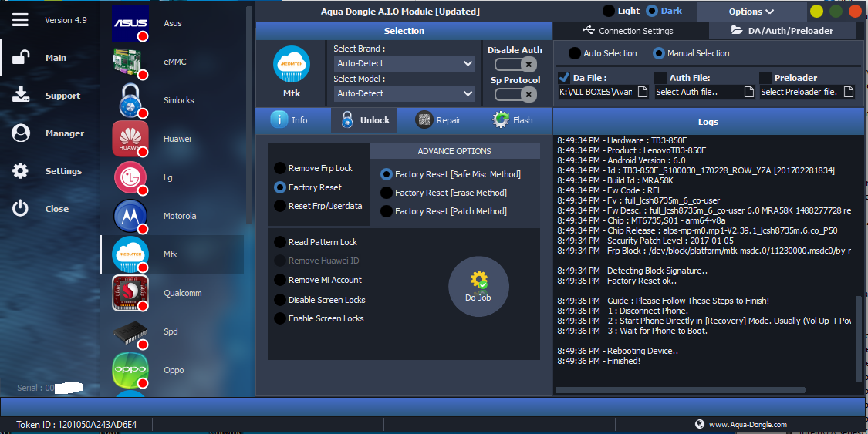Toggle the Sp Protocol switch

pyautogui.click(x=515, y=95)
